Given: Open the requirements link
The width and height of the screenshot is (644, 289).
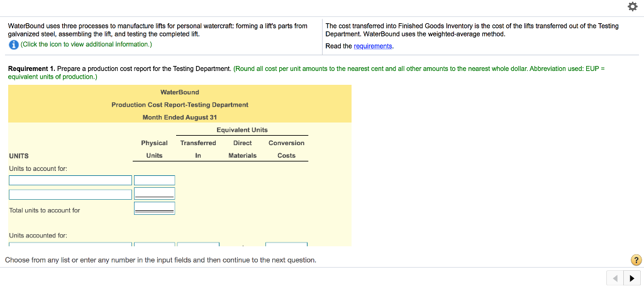Looking at the screenshot, I should (372, 46).
